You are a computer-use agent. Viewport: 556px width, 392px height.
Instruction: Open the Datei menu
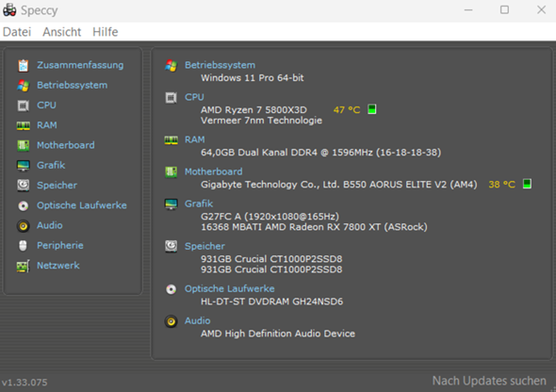click(x=17, y=32)
